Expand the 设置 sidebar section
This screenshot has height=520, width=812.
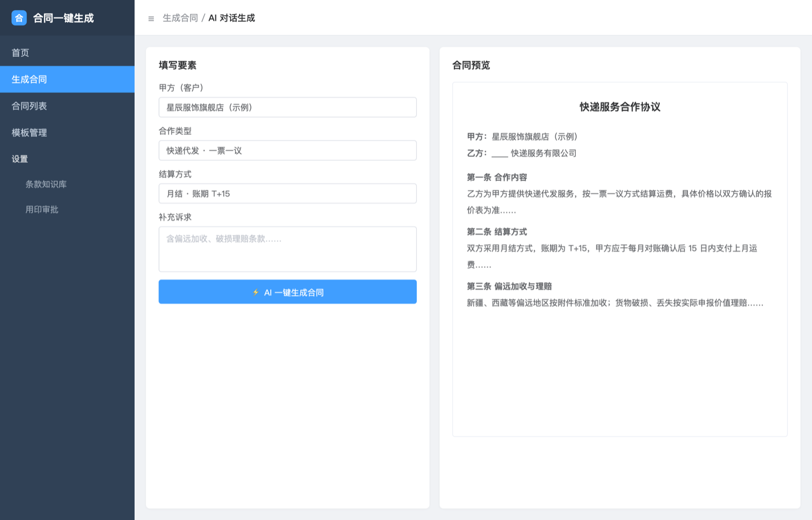[67, 158]
